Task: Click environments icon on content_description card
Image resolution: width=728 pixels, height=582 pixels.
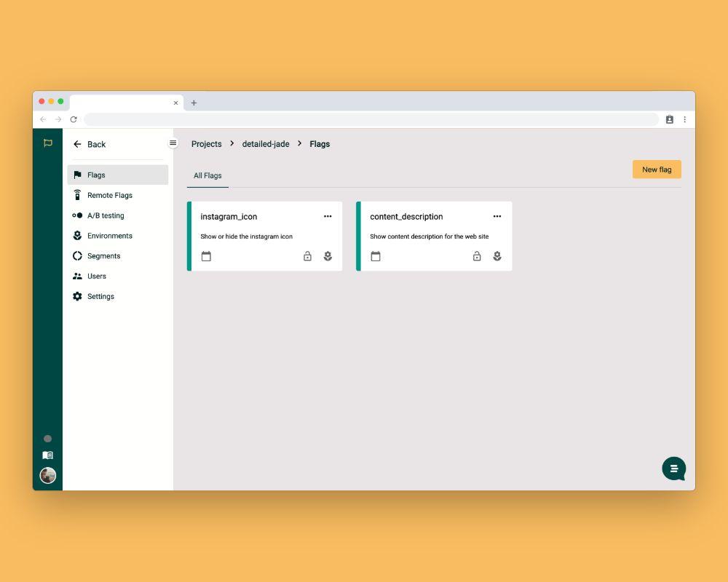Action: tap(497, 256)
